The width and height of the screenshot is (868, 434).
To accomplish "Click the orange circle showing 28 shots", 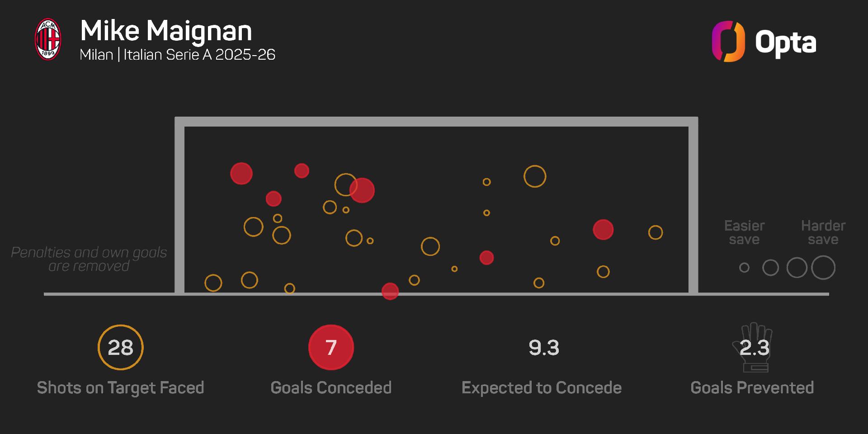I will [120, 347].
